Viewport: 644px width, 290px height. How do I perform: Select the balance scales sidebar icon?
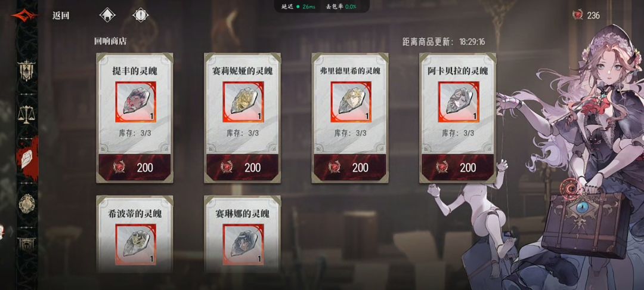click(x=27, y=114)
